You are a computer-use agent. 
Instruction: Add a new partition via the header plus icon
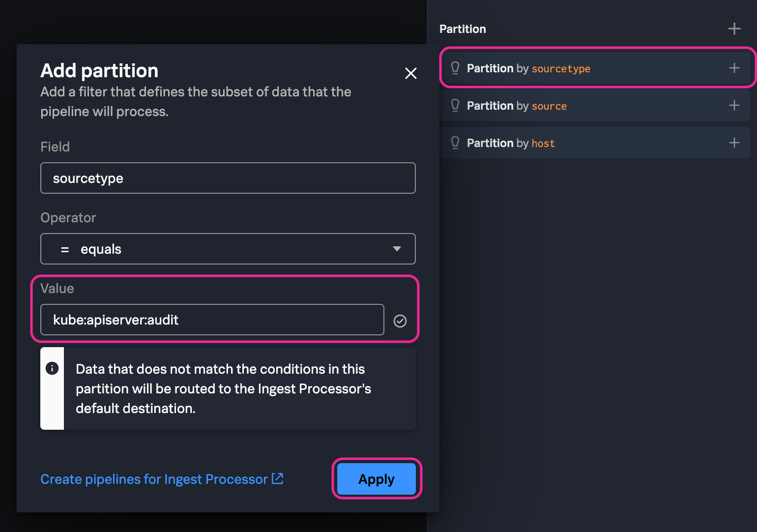(734, 28)
